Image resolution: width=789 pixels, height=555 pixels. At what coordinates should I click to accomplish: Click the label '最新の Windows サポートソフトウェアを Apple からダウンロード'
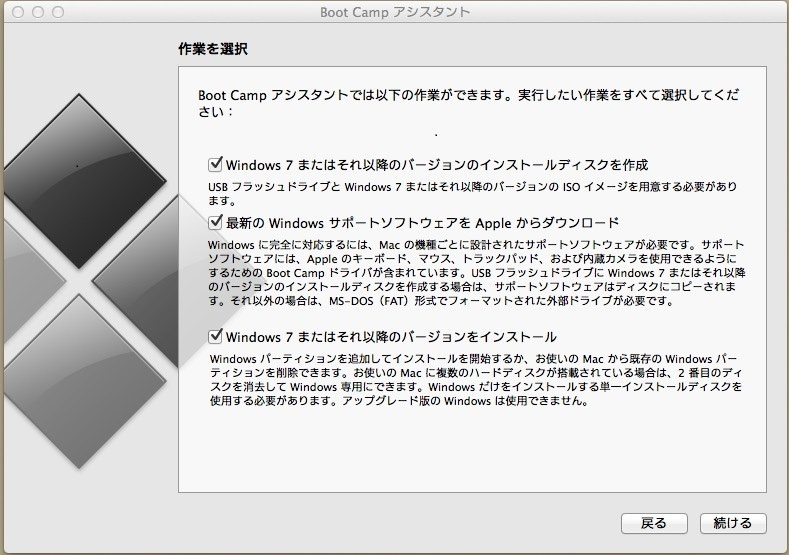(x=422, y=223)
